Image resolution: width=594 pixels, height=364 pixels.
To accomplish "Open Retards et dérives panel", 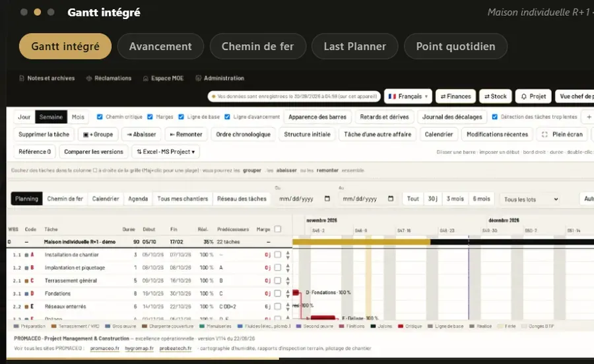I will 385,117.
